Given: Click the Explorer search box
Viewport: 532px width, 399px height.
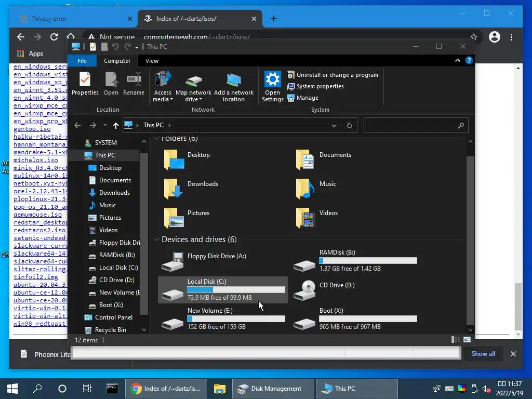Looking at the screenshot, I should pos(416,126).
